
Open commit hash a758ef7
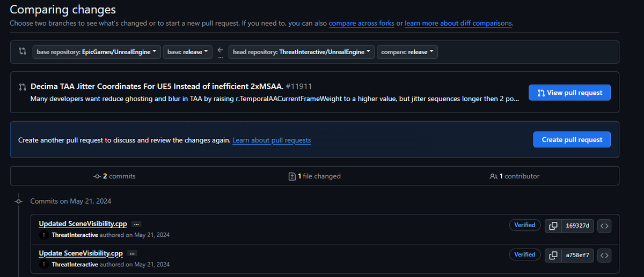(x=577, y=255)
